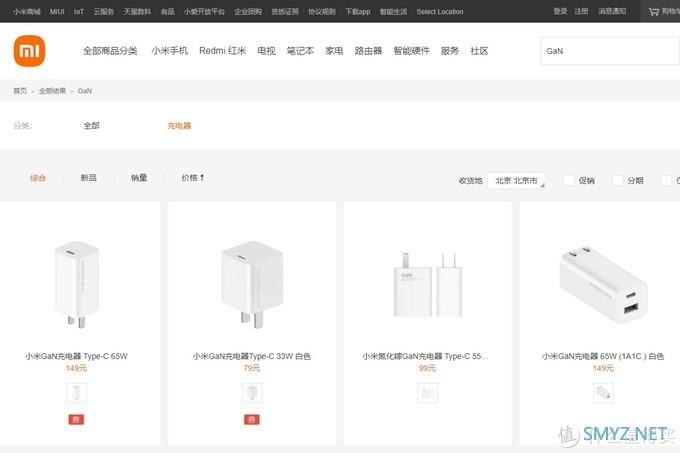The width and height of the screenshot is (680, 453).
Task: Select the 综合 sort tab
Action: [x=38, y=178]
